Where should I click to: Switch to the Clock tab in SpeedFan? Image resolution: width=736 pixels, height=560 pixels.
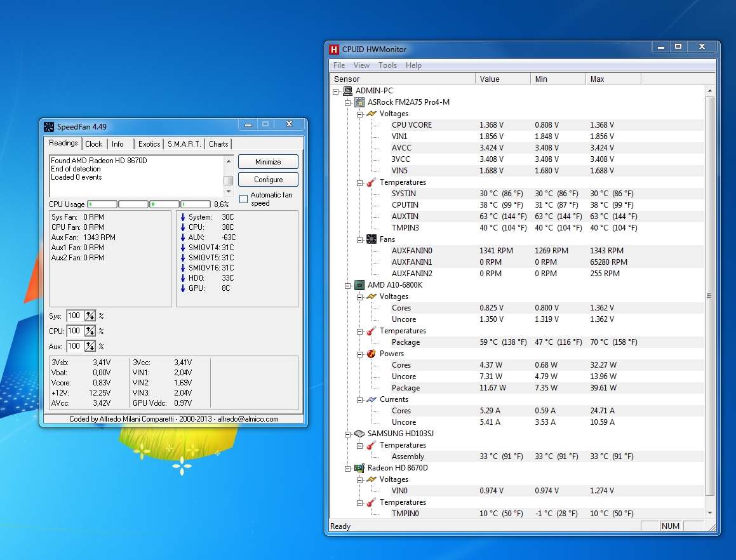tap(94, 144)
